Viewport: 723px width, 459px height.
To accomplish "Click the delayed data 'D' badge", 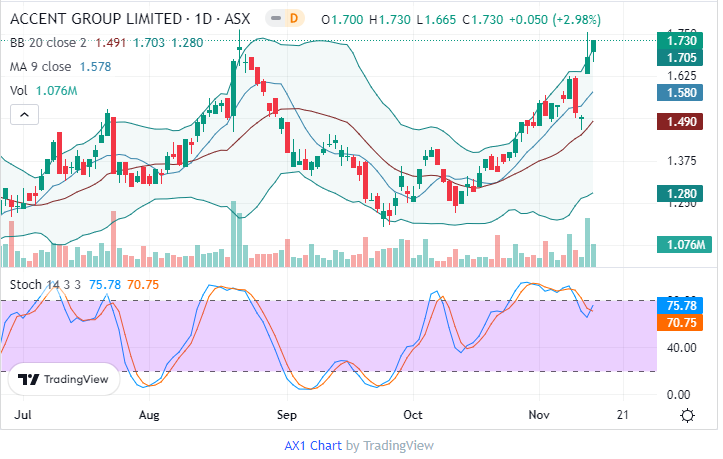I will tap(293, 18).
